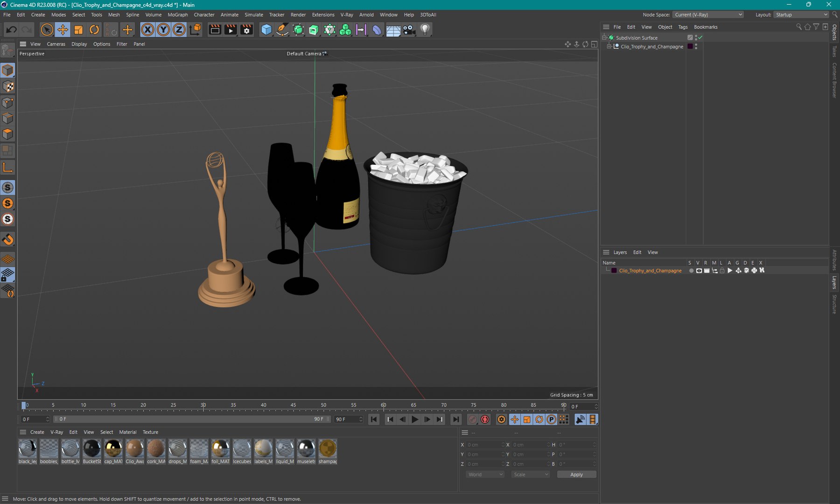Click the floor grid icon
The height and width of the screenshot is (504, 840).
pos(393,30)
